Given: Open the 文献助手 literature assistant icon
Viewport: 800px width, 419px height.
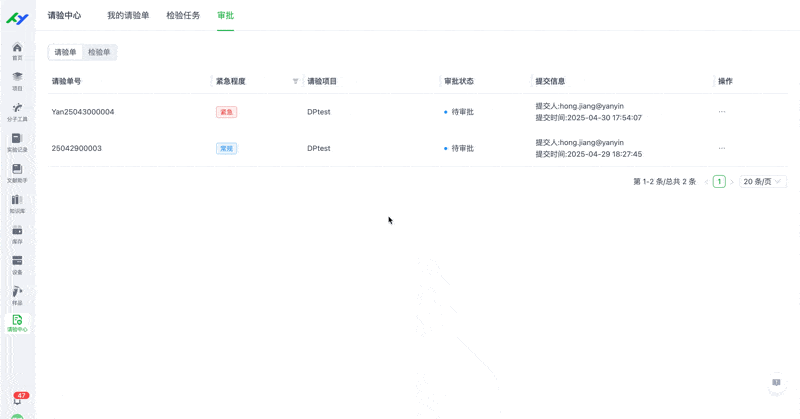Looking at the screenshot, I should [x=17, y=174].
